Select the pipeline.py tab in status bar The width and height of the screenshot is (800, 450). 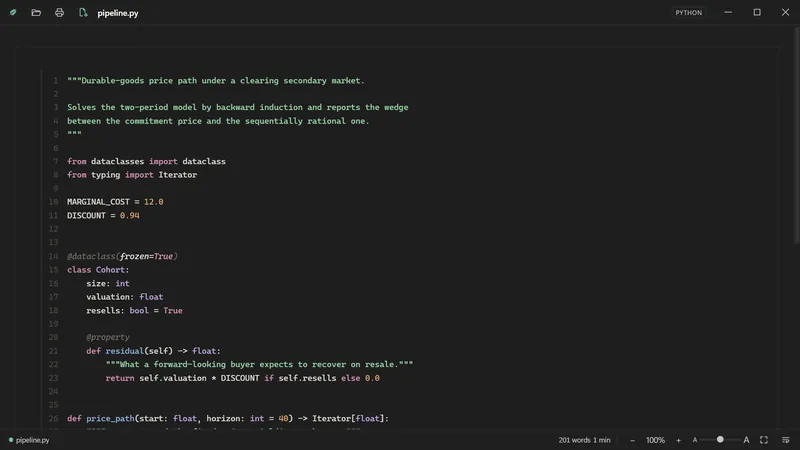29,440
